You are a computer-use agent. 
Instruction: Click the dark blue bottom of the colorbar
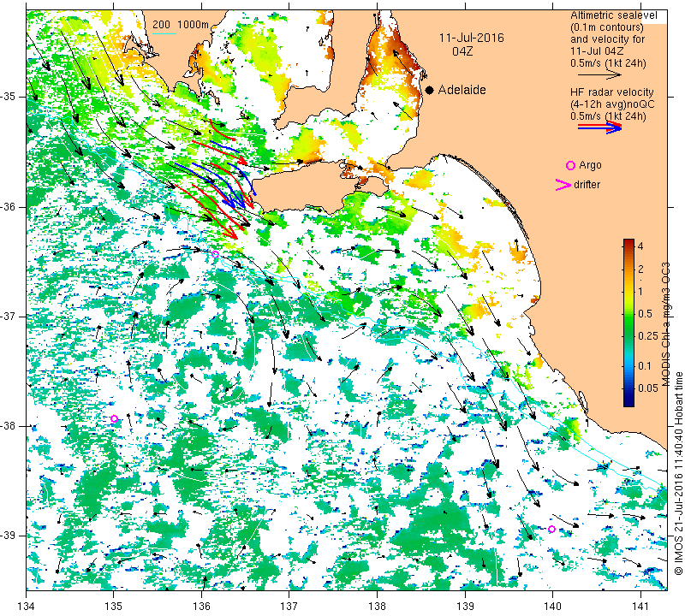coord(628,403)
